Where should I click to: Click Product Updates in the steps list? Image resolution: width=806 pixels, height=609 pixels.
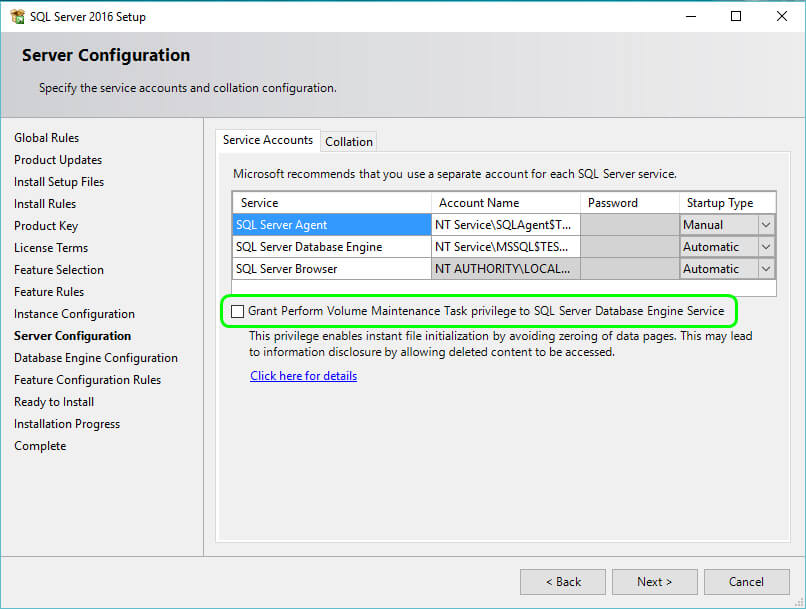pos(58,160)
